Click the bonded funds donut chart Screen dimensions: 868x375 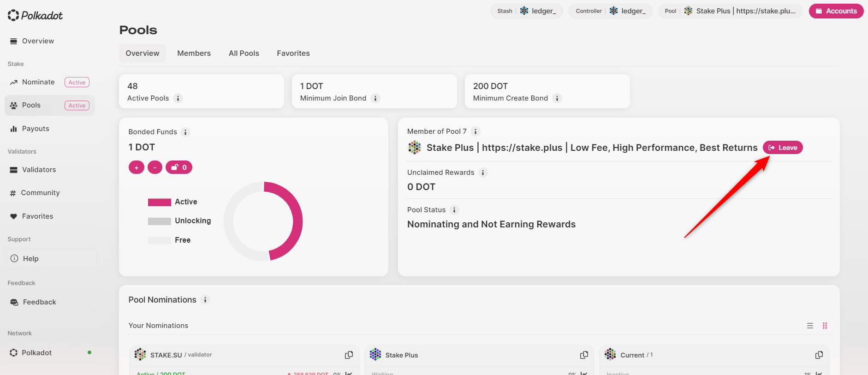(x=263, y=221)
